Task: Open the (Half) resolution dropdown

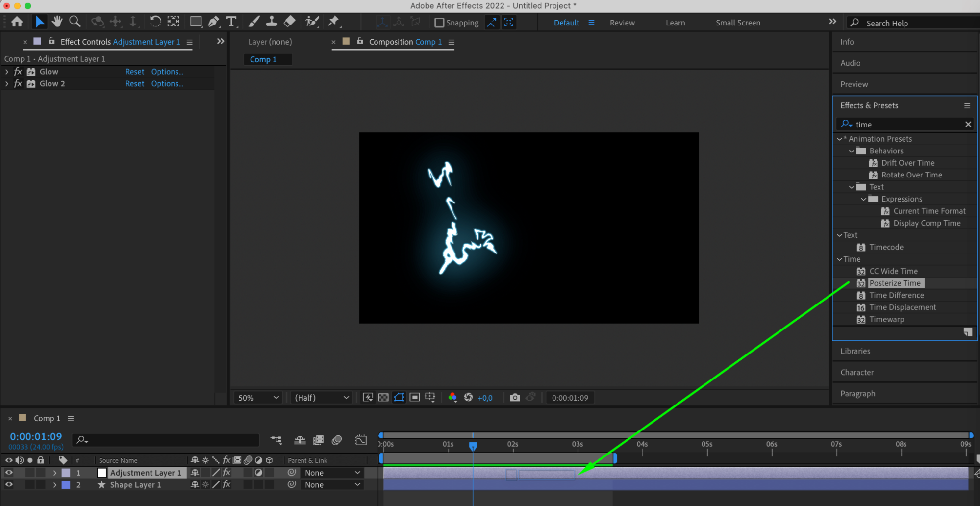Action: tap(322, 398)
